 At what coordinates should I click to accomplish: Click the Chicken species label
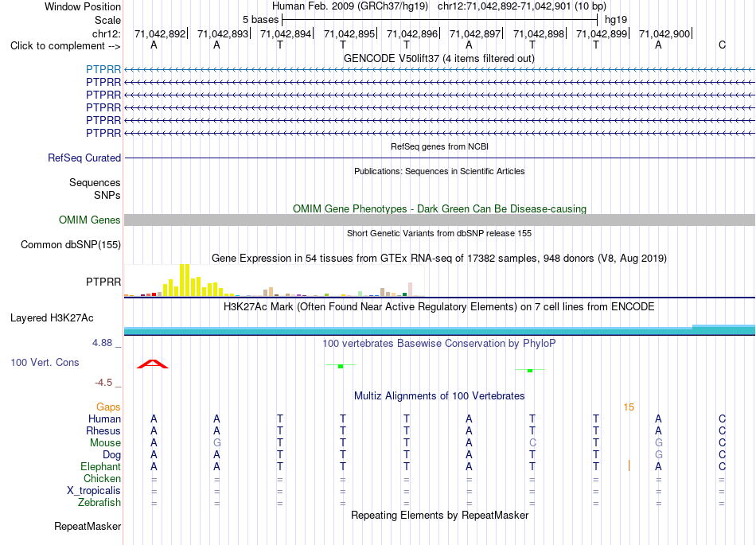coord(102,478)
